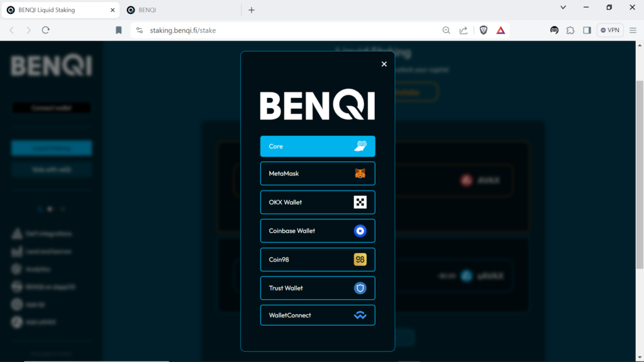Bookmark this page with the bookmark icon
Viewport: 644px width, 362px height.
(x=119, y=30)
